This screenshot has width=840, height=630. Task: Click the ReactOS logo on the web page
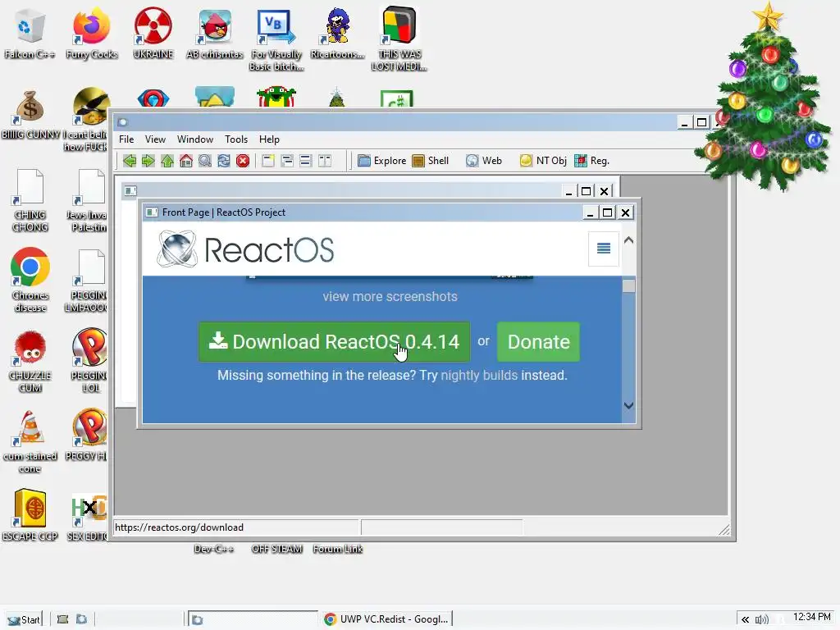click(x=245, y=249)
